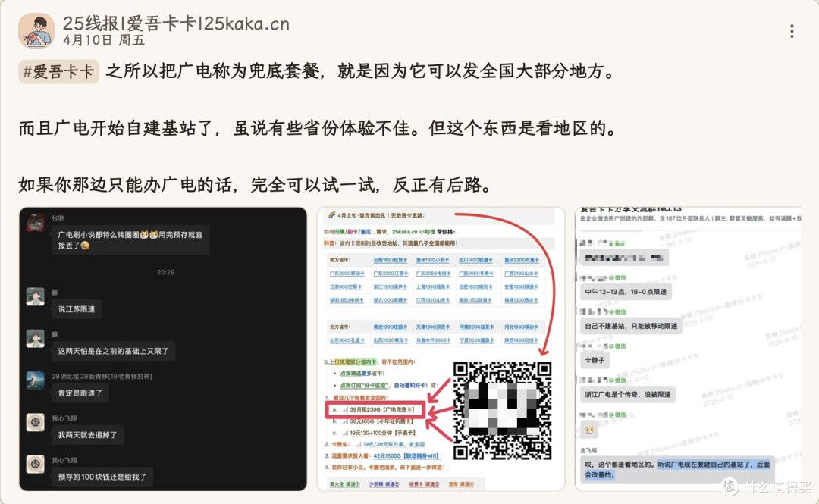Click the 广东200G移动卡 link
The image size is (819, 504).
(347, 274)
